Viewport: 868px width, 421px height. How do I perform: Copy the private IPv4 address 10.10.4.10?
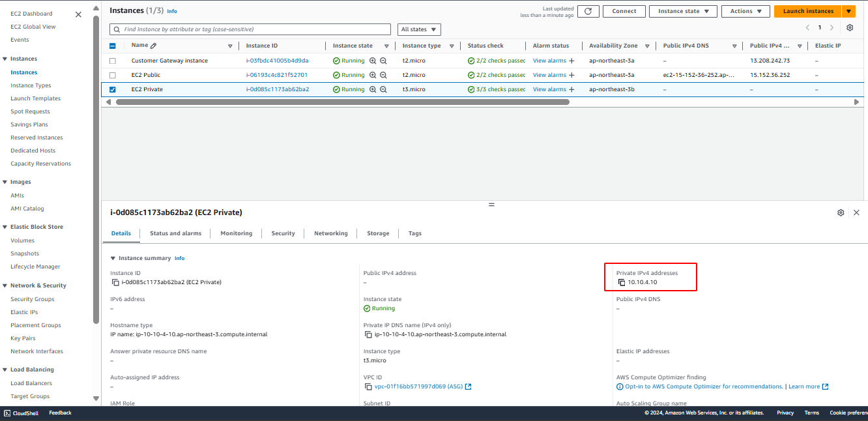pos(621,282)
